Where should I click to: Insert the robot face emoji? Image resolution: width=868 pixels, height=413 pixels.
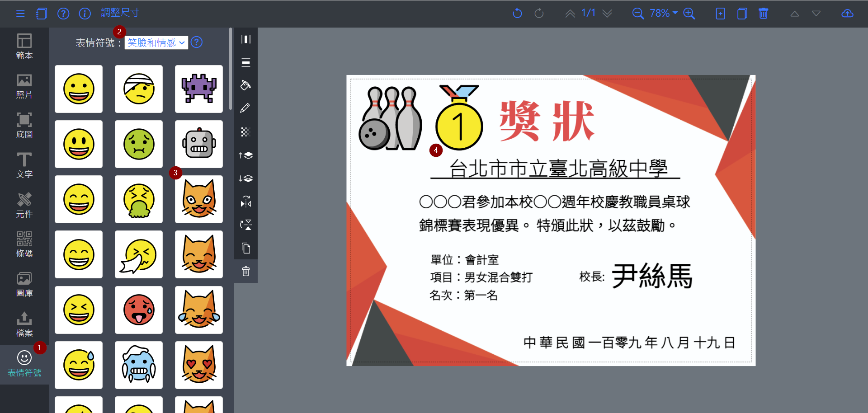(199, 144)
